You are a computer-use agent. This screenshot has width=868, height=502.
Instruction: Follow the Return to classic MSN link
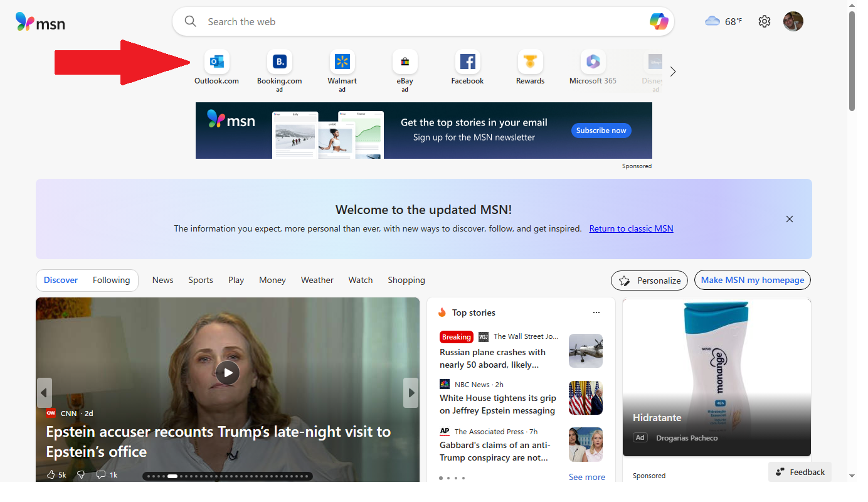(632, 228)
